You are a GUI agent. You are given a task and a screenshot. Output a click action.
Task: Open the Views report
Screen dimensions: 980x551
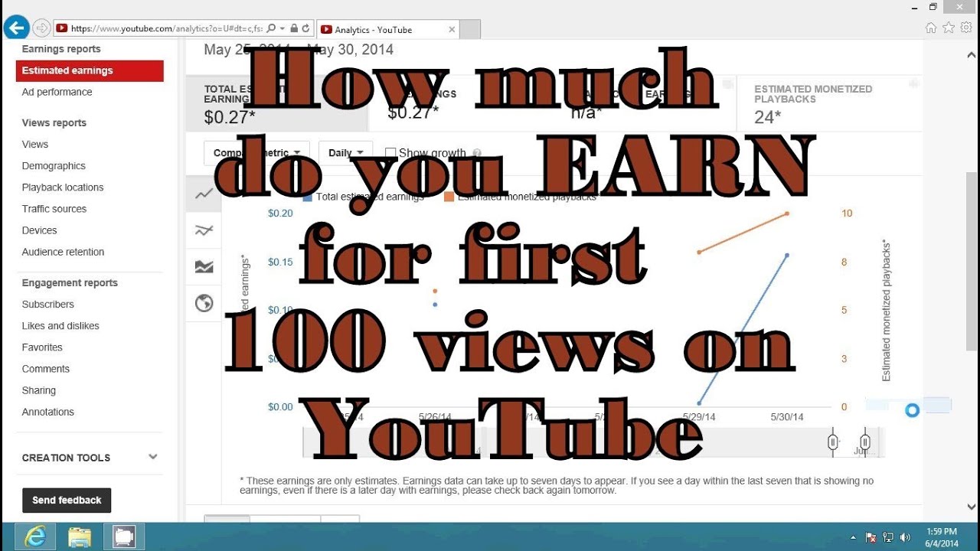point(35,144)
